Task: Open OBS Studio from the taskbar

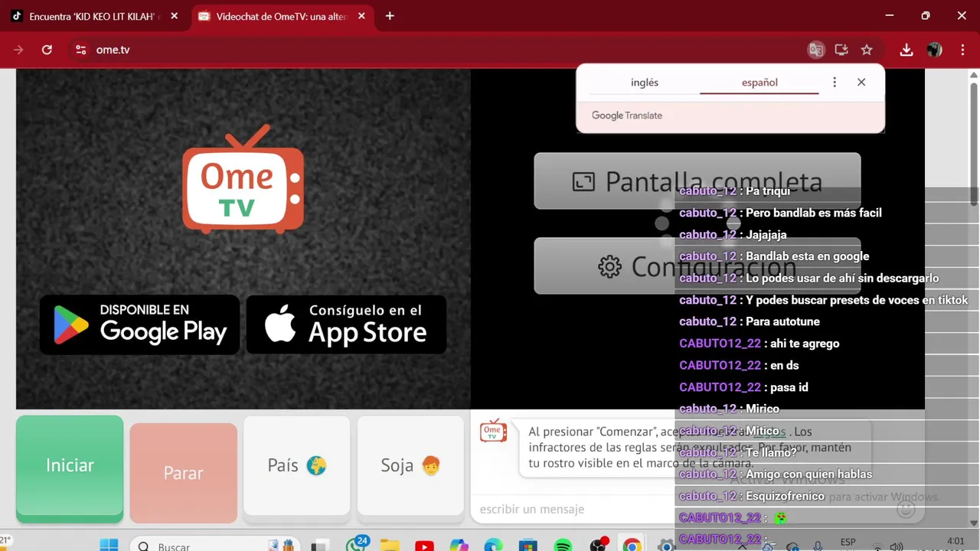Action: (x=598, y=546)
